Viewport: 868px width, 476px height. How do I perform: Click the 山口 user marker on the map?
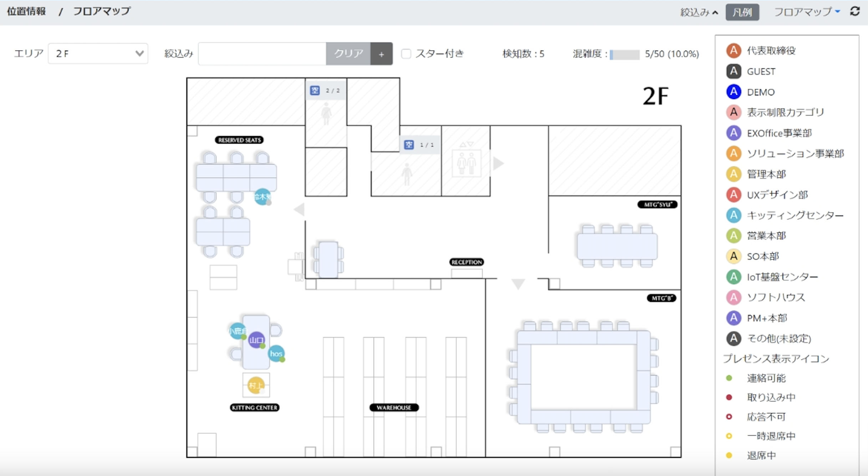[256, 340]
